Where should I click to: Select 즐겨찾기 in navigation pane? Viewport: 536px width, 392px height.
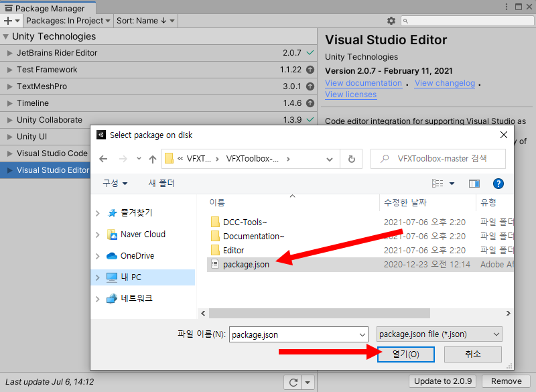[x=136, y=213]
